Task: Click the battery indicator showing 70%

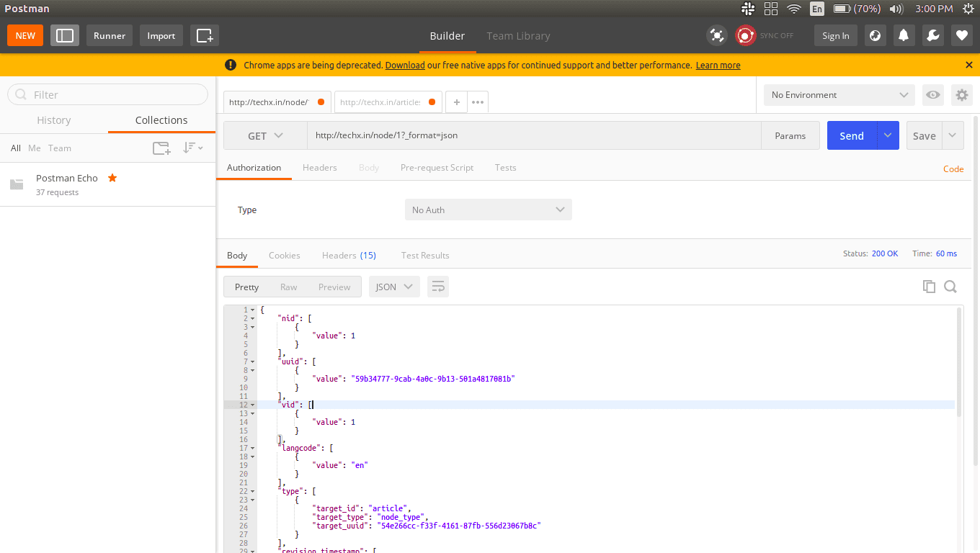Action: coord(857,9)
